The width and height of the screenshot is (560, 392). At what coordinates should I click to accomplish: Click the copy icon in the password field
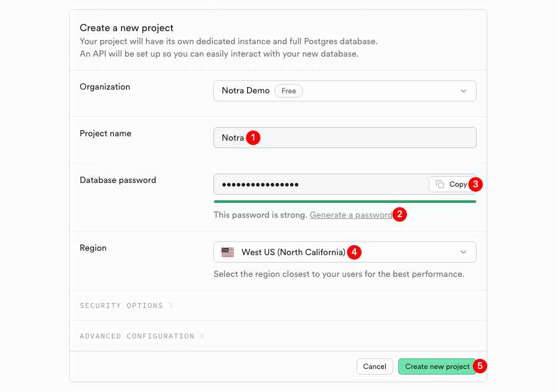pos(440,184)
